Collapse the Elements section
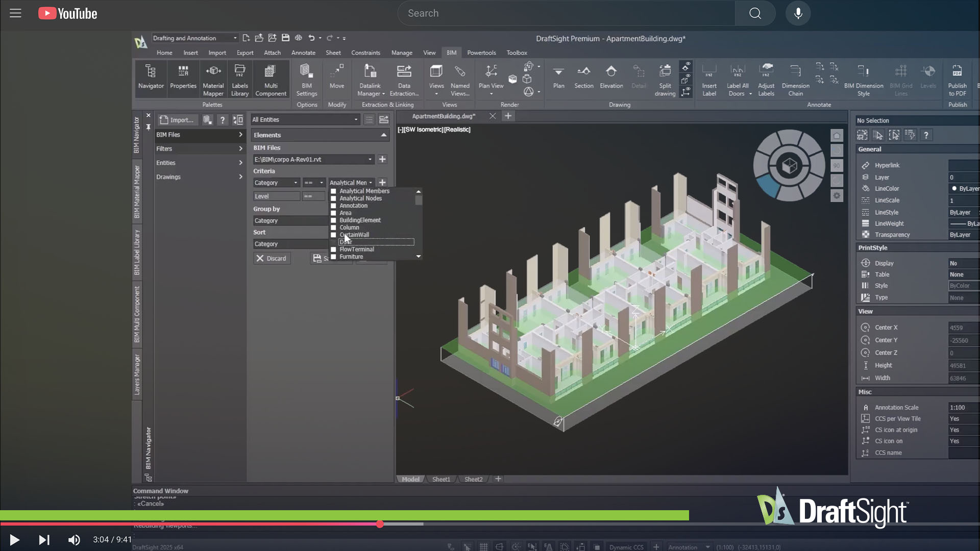Viewport: 980px width, 551px height. [x=383, y=135]
